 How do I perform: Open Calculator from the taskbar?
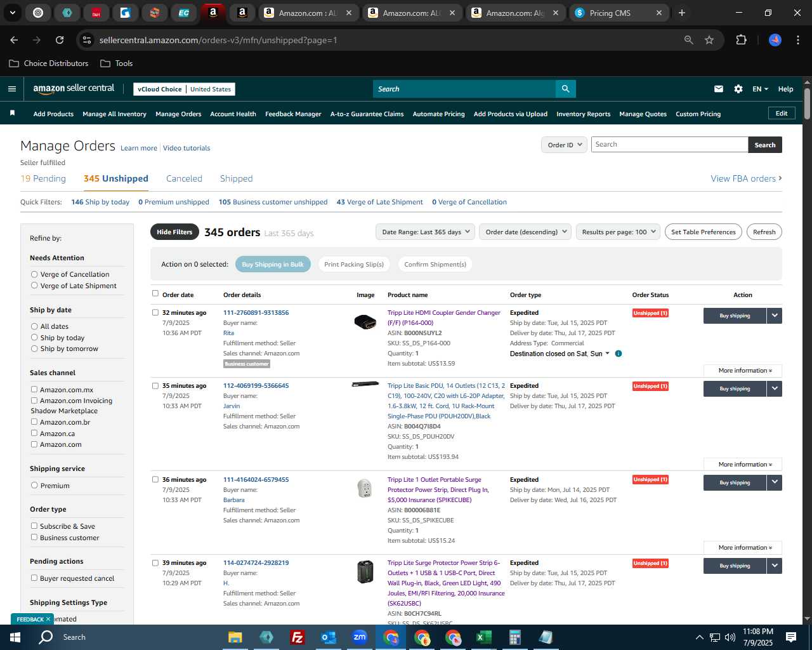tap(514, 637)
